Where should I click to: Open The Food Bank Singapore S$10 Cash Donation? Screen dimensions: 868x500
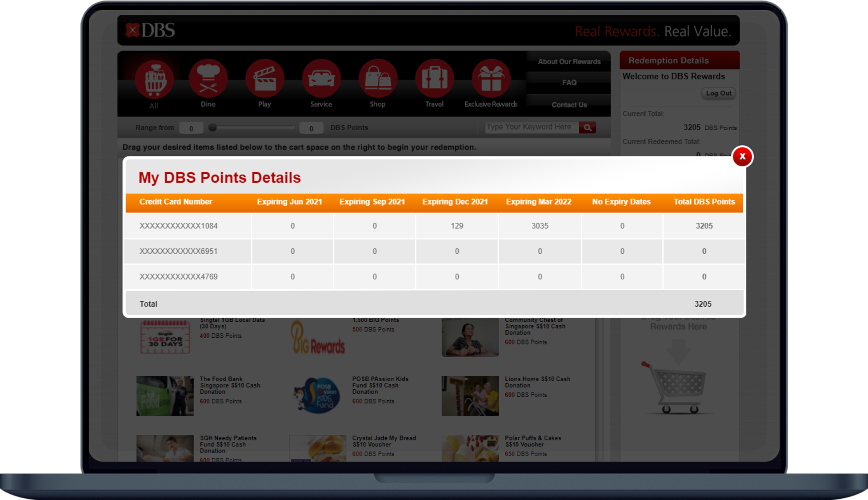(x=230, y=385)
